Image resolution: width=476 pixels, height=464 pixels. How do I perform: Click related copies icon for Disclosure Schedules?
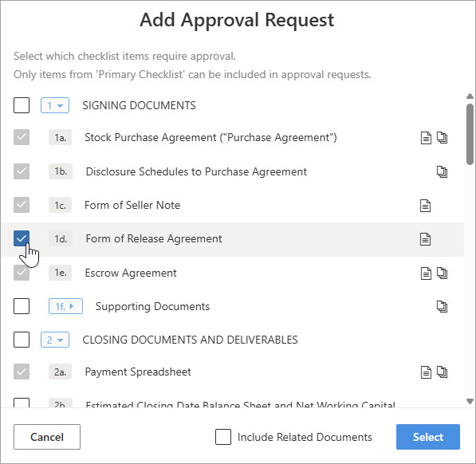[442, 171]
